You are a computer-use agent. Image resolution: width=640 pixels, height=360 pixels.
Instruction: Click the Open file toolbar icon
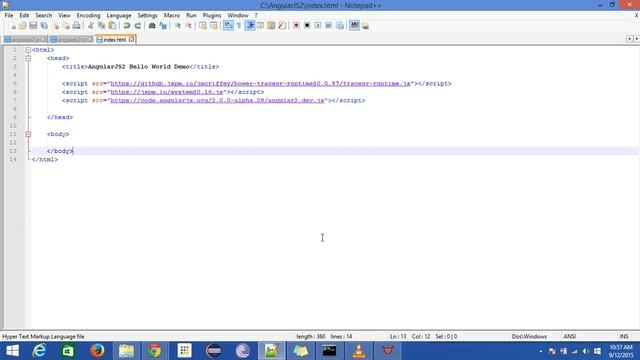pos(22,26)
